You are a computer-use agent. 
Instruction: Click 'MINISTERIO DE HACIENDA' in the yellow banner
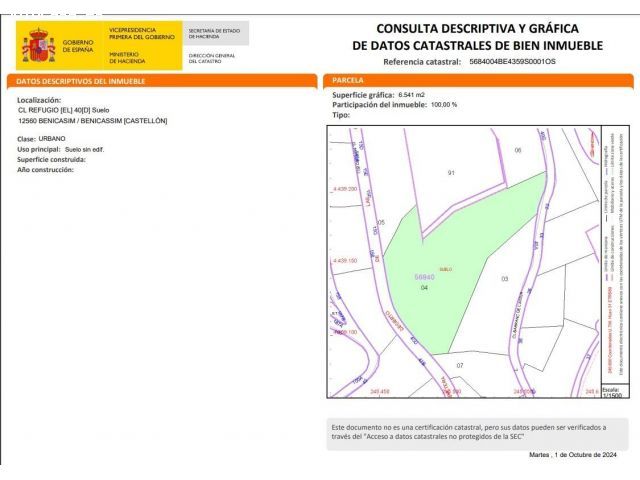click(x=127, y=58)
